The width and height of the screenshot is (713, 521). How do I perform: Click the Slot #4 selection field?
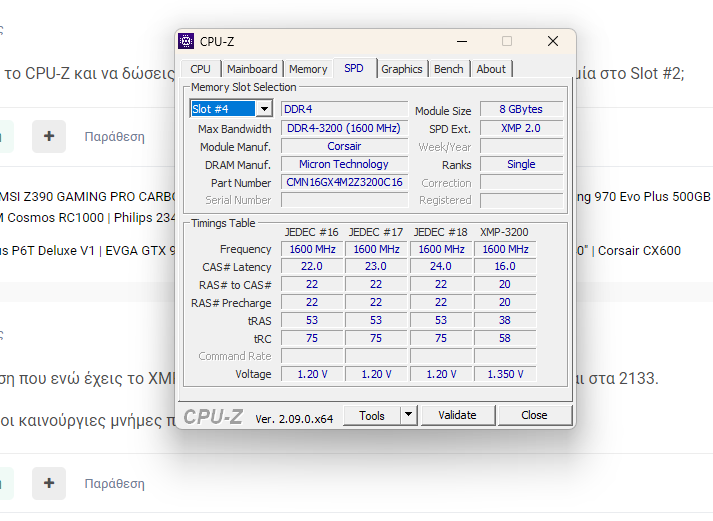coord(223,109)
